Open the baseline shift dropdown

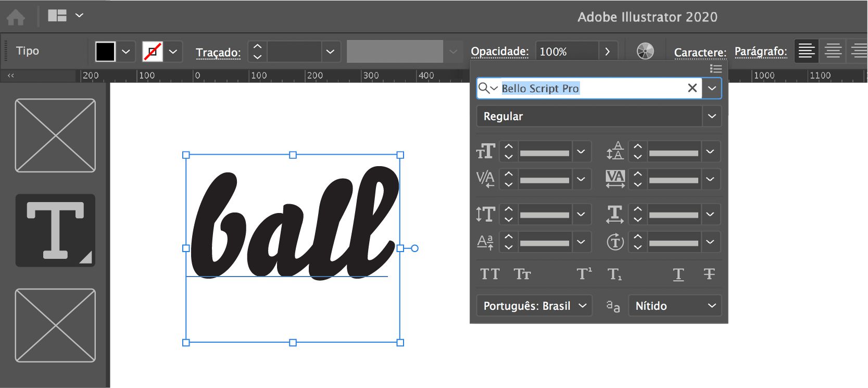pos(581,242)
